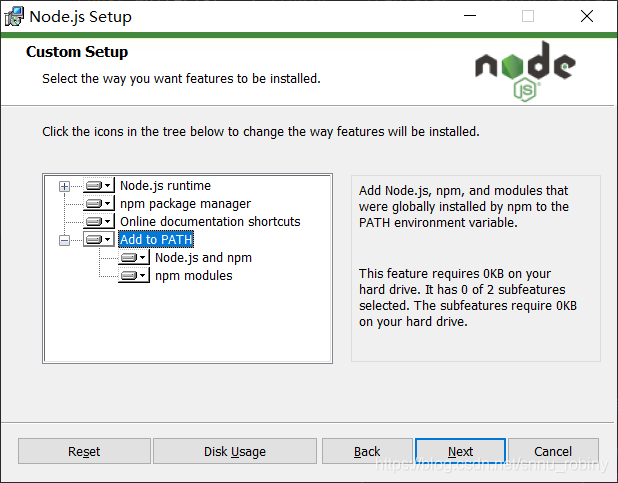This screenshot has width=618, height=483.
Task: Open the Node.js runtime feature icon dropdown
Action: coord(99,185)
